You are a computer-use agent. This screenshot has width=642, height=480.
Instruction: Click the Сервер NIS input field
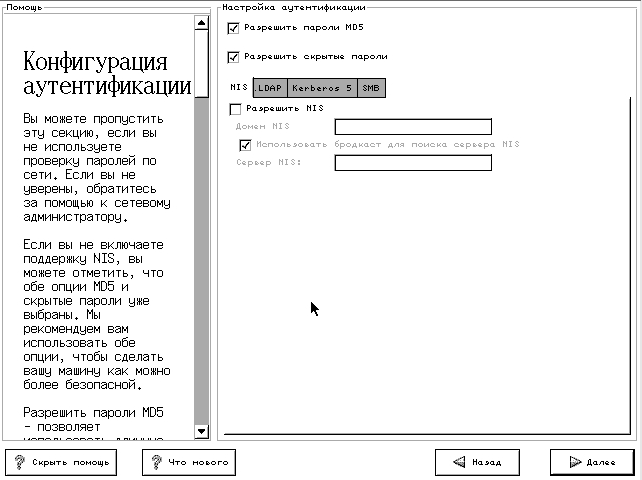pos(413,162)
